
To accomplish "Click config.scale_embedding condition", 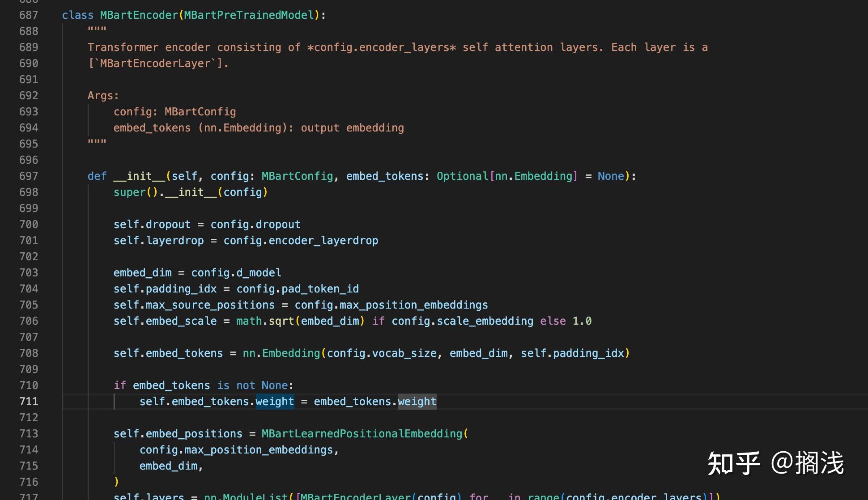I will (463, 321).
